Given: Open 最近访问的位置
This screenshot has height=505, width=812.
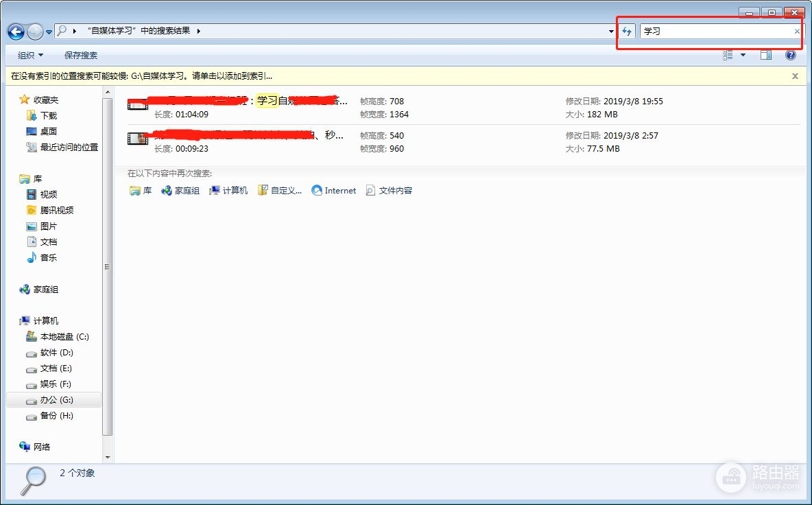Looking at the screenshot, I should [x=62, y=147].
